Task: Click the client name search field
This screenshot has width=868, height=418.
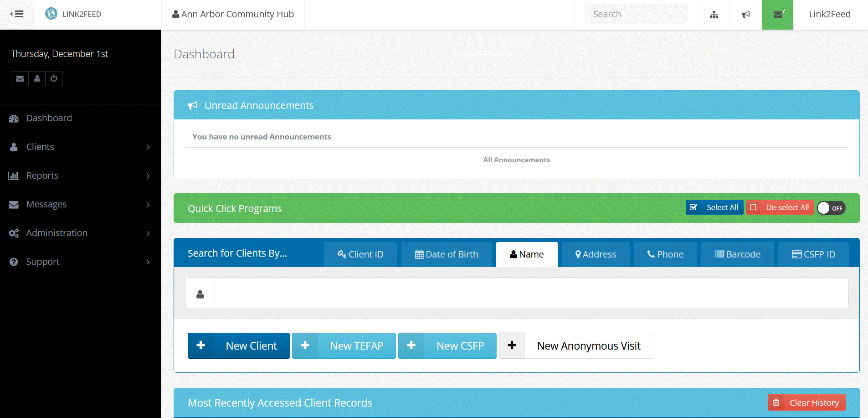Action: click(531, 293)
